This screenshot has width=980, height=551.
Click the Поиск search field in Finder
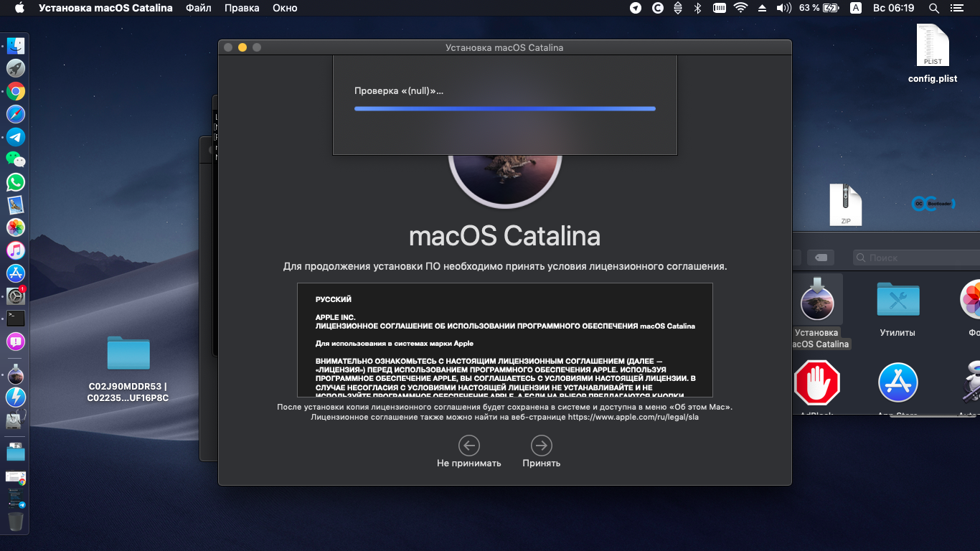click(916, 258)
